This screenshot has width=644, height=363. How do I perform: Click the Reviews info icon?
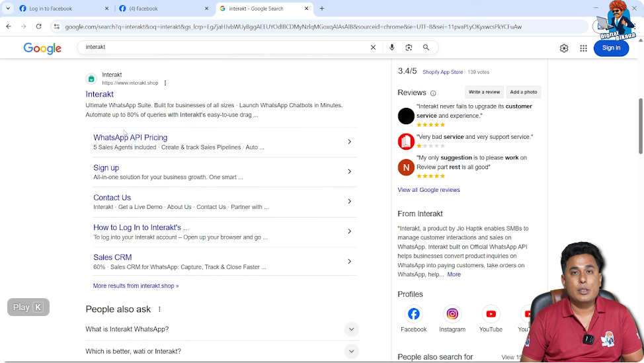click(433, 93)
